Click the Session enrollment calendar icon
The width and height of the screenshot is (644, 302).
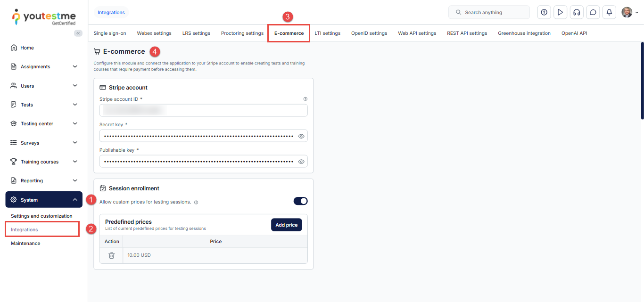point(103,188)
